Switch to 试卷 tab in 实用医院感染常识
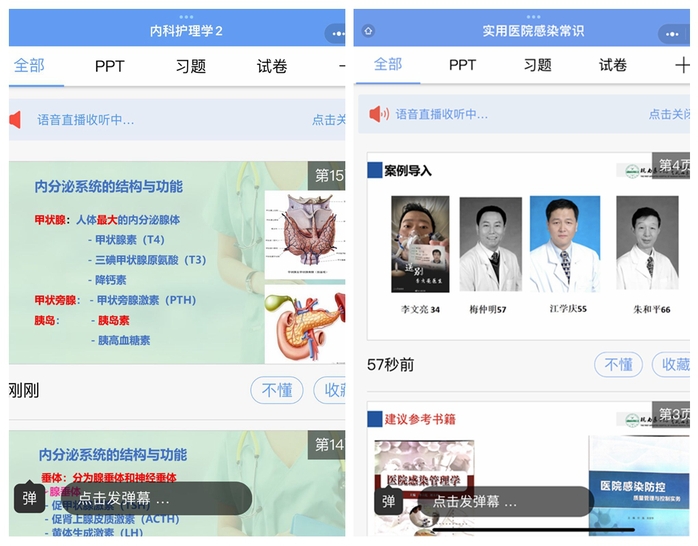The height and width of the screenshot is (546, 698). (613, 65)
